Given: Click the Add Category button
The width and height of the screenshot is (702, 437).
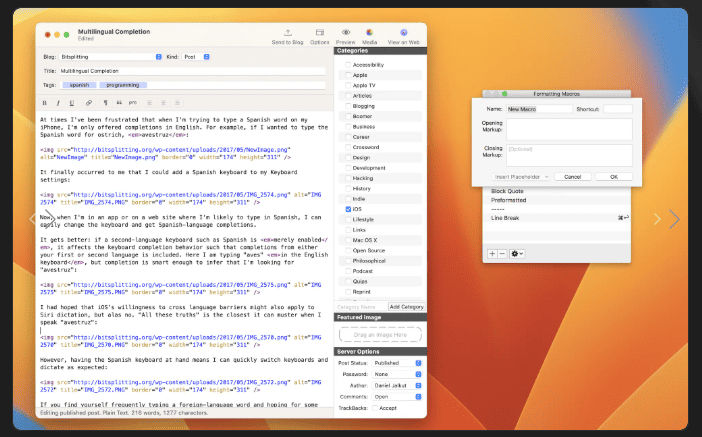Looking at the screenshot, I should [x=407, y=307].
